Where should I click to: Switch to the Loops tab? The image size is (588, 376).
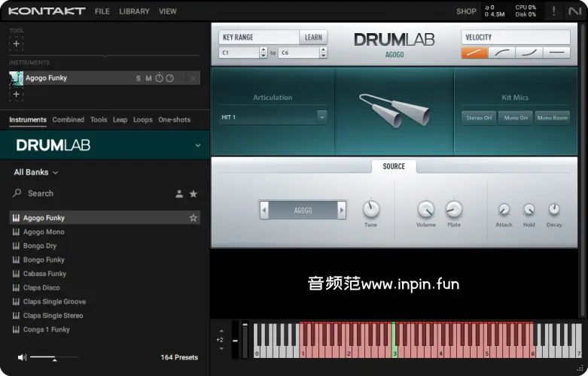click(x=143, y=120)
